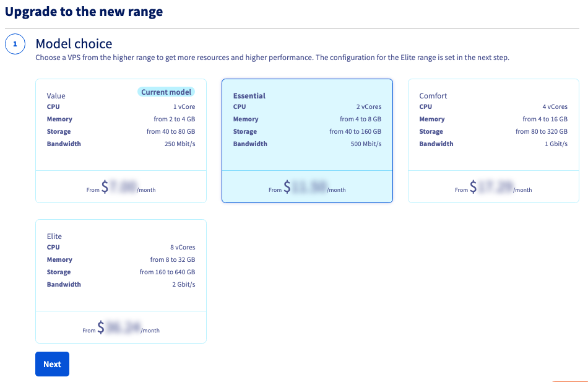Click the '1 vCore' value in Value
Image resolution: width=588 pixels, height=382 pixels.
(184, 106)
